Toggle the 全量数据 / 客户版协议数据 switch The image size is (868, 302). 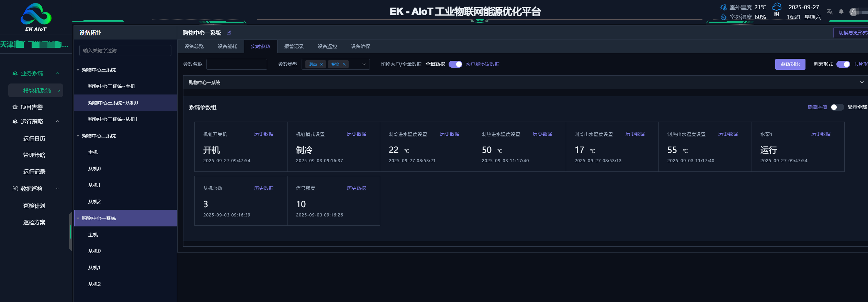(455, 64)
